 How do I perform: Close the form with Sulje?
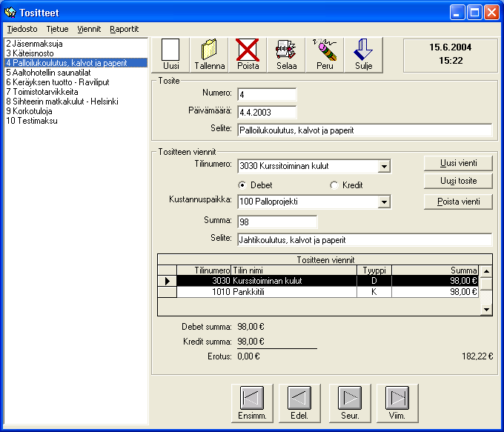(363, 55)
